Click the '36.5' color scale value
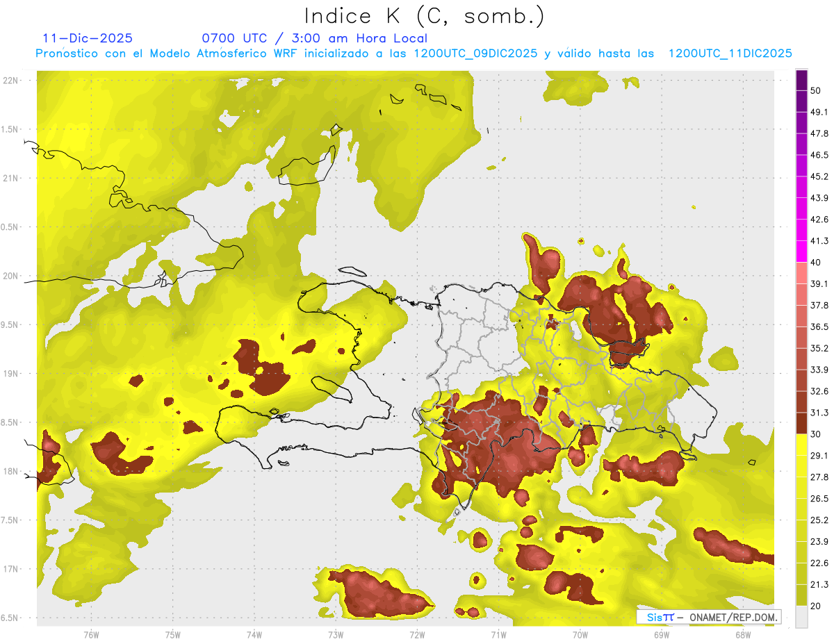834x644 pixels. point(819,327)
